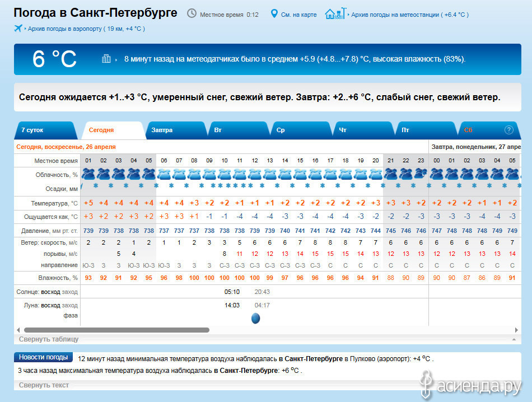Click the horizontal scrollbar thumb under the table
Screen dimensions: 532x402
coord(116,330)
